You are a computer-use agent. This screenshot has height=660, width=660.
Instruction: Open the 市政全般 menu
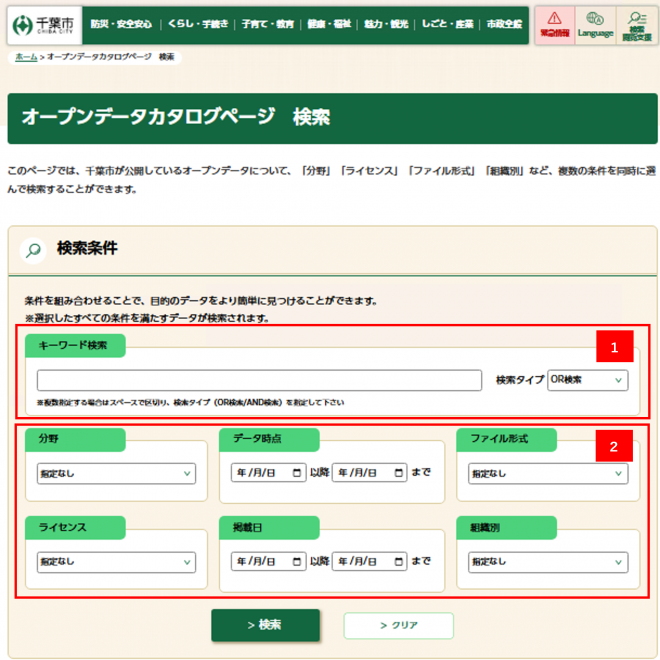pos(503,24)
